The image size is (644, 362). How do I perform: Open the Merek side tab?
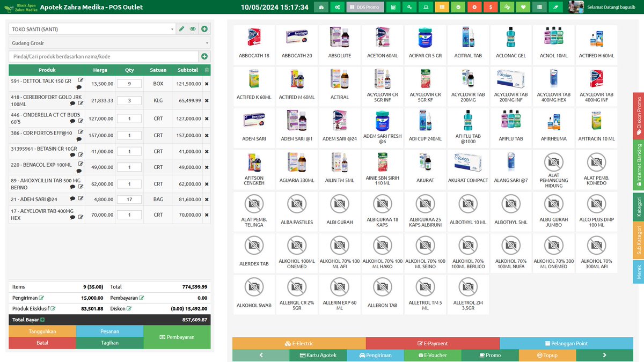coord(639,272)
